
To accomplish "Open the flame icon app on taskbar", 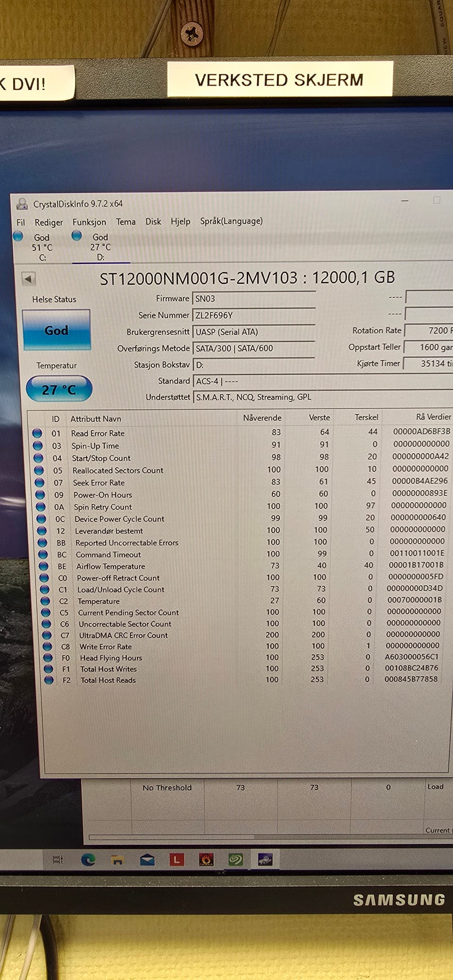I will [x=206, y=859].
